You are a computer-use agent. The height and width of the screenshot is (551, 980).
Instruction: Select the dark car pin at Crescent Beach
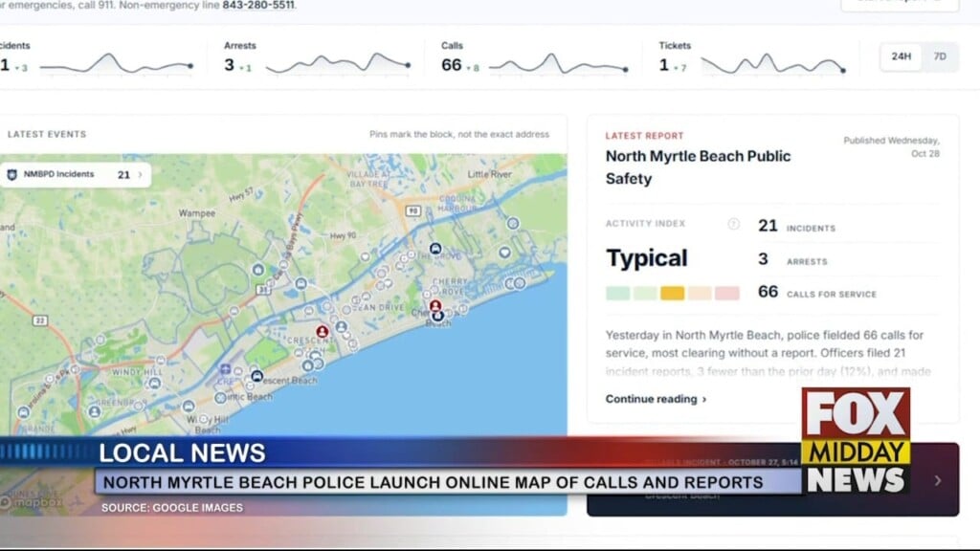click(x=256, y=375)
